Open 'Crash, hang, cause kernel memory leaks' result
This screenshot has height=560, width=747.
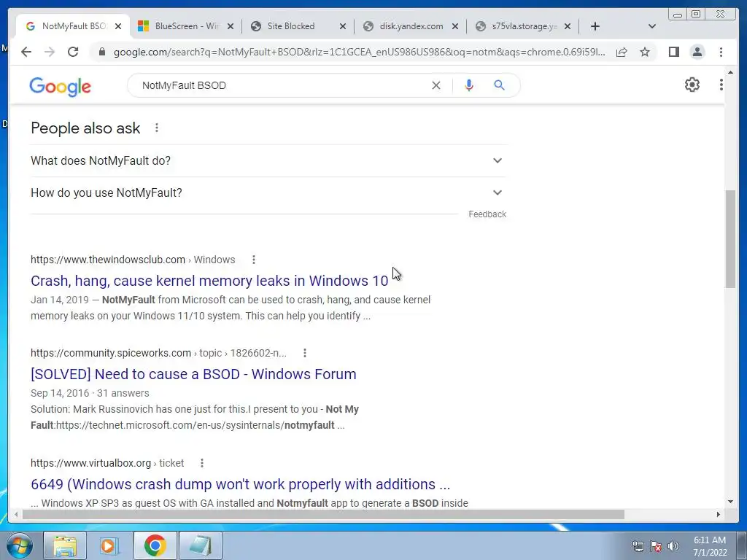click(209, 281)
